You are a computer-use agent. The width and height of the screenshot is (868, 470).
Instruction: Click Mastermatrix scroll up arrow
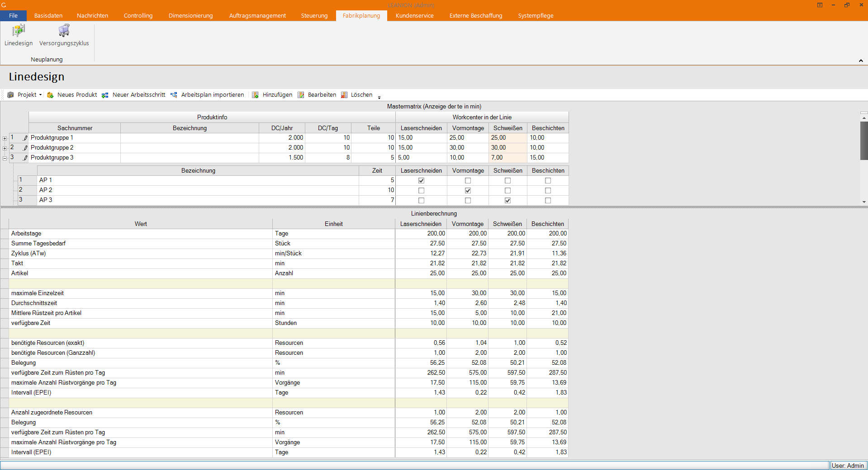(x=864, y=117)
